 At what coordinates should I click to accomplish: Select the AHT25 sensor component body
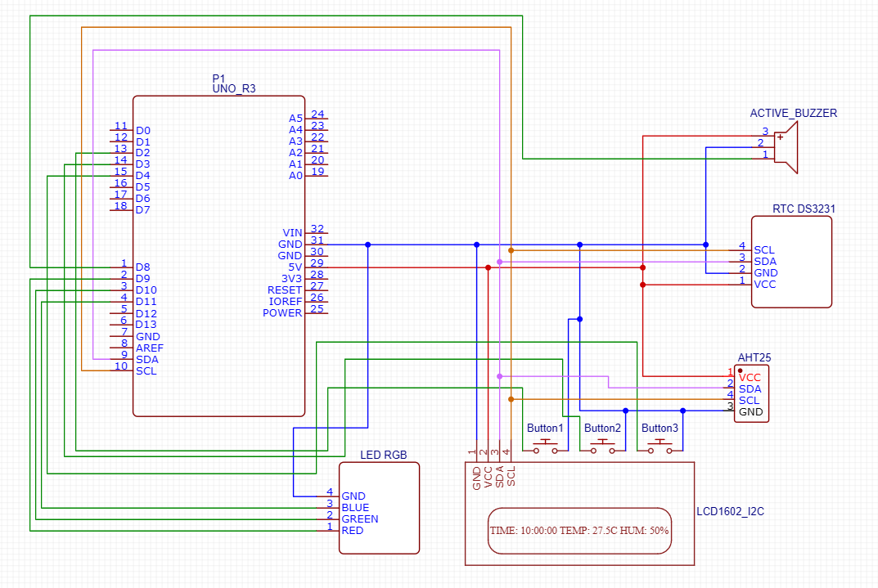pos(751,393)
